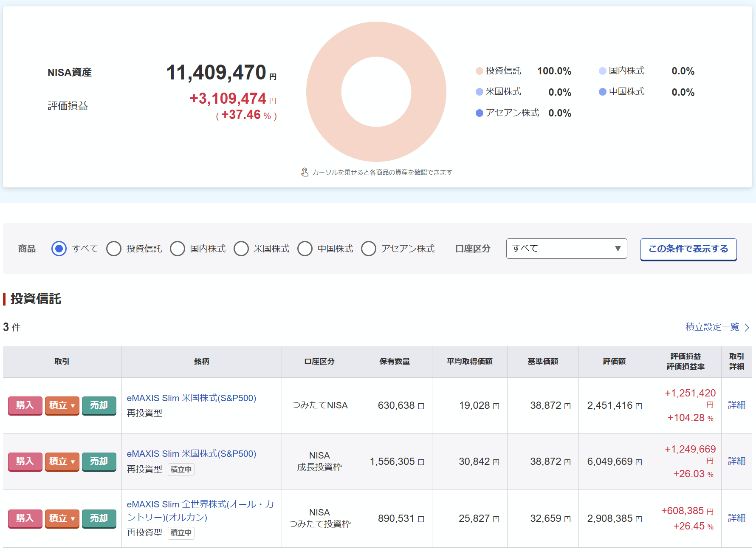Screen dimensions: 756x552
Task: Select the すべて product radio button
Action: pyautogui.click(x=59, y=249)
